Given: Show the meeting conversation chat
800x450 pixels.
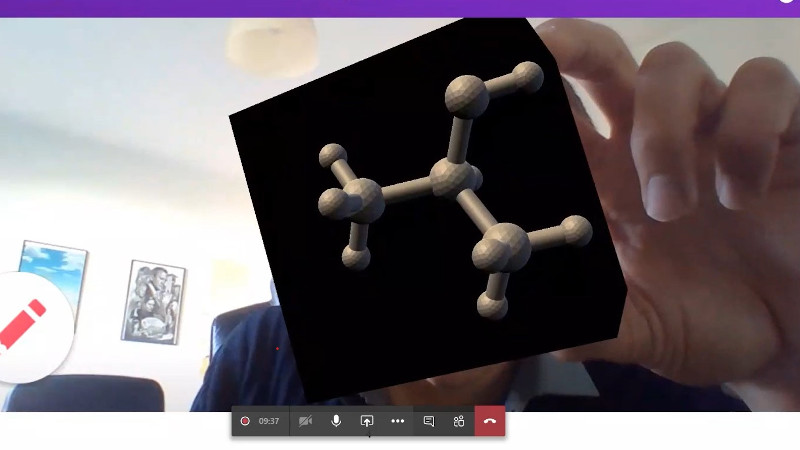Looking at the screenshot, I should click(x=429, y=421).
